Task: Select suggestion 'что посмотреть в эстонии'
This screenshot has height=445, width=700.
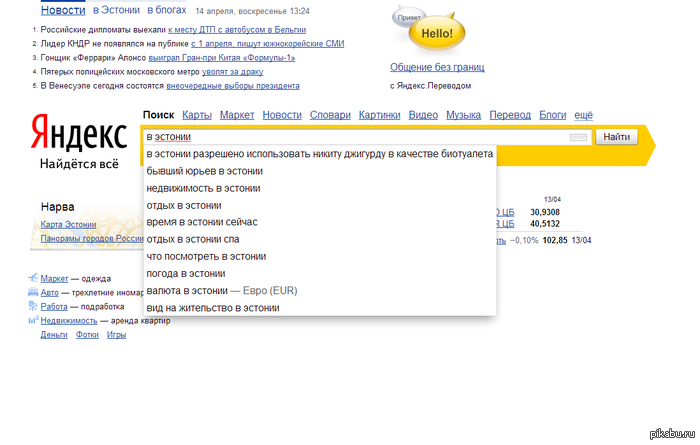Action: click(320, 257)
